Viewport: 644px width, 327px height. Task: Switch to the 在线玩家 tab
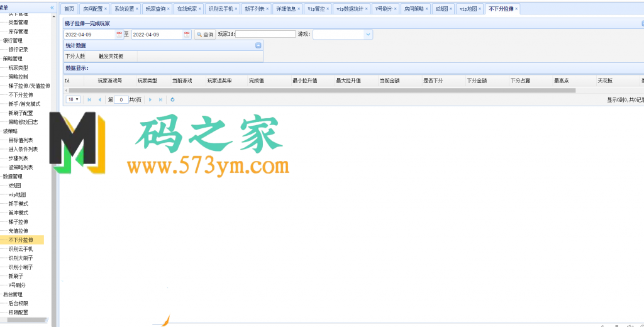click(187, 9)
